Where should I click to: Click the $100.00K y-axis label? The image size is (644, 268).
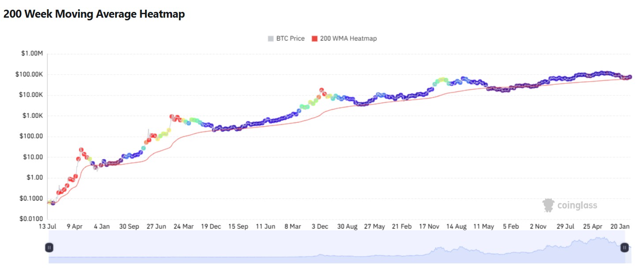[29, 75]
